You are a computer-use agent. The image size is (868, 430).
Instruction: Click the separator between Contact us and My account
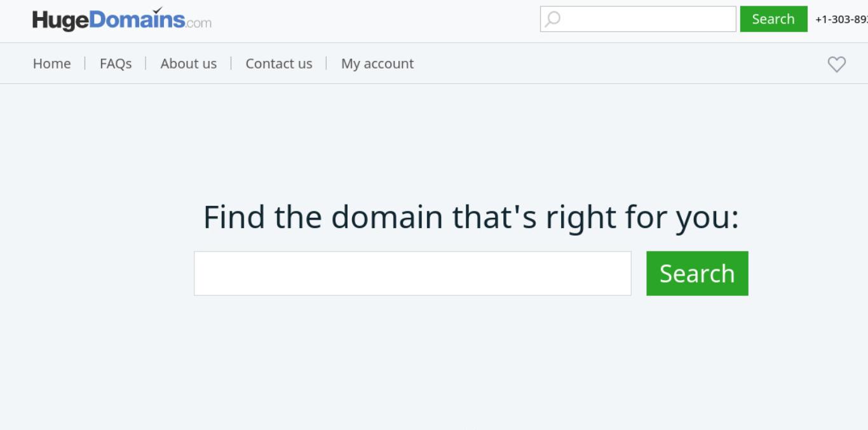(327, 64)
